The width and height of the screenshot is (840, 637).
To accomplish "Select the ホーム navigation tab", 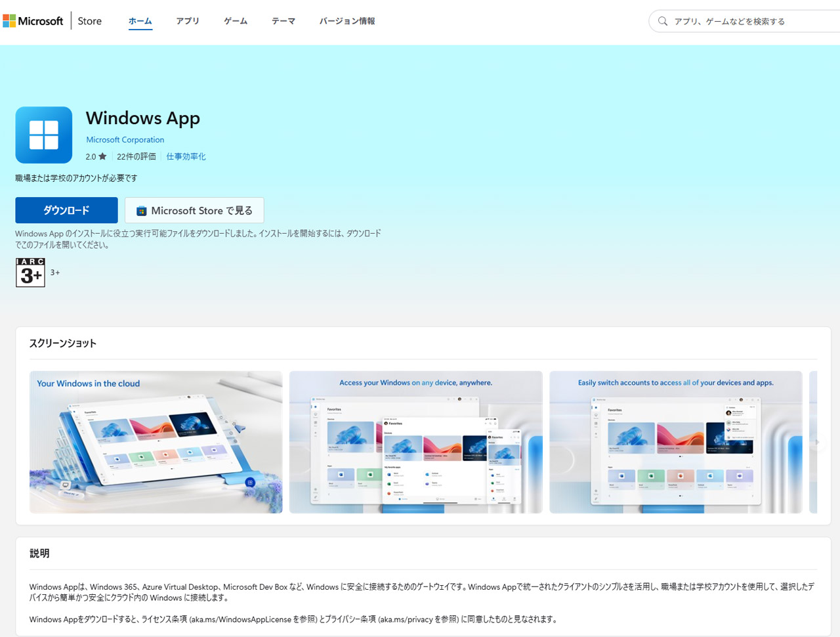I will [x=140, y=21].
